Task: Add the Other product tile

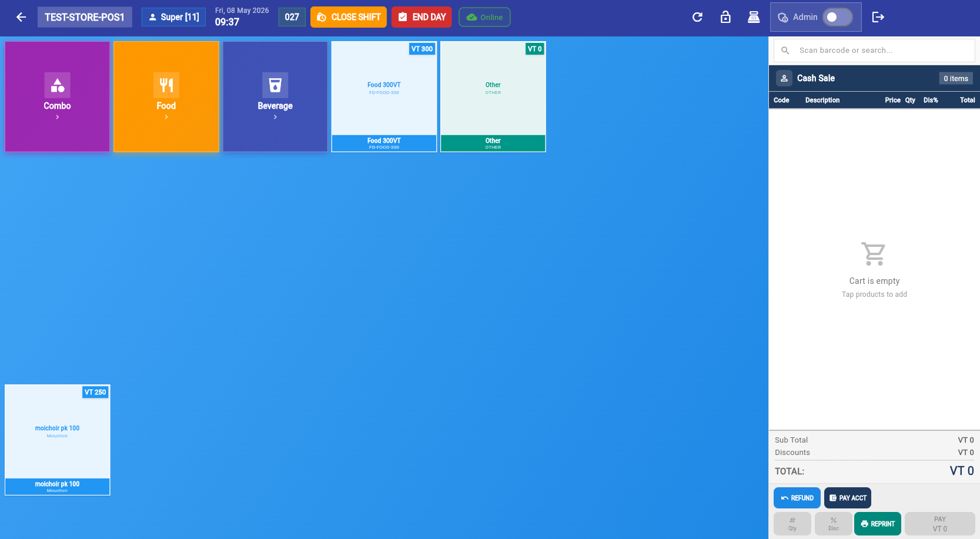Action: click(x=493, y=96)
